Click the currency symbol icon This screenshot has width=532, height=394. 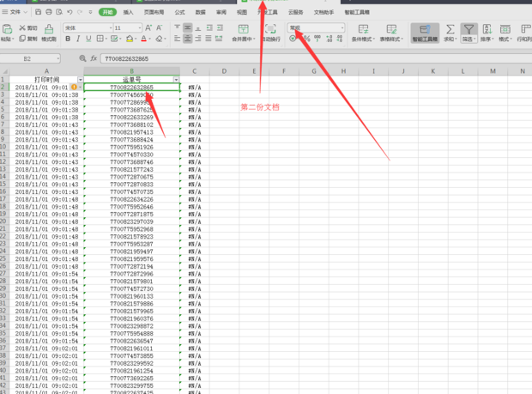[293, 39]
